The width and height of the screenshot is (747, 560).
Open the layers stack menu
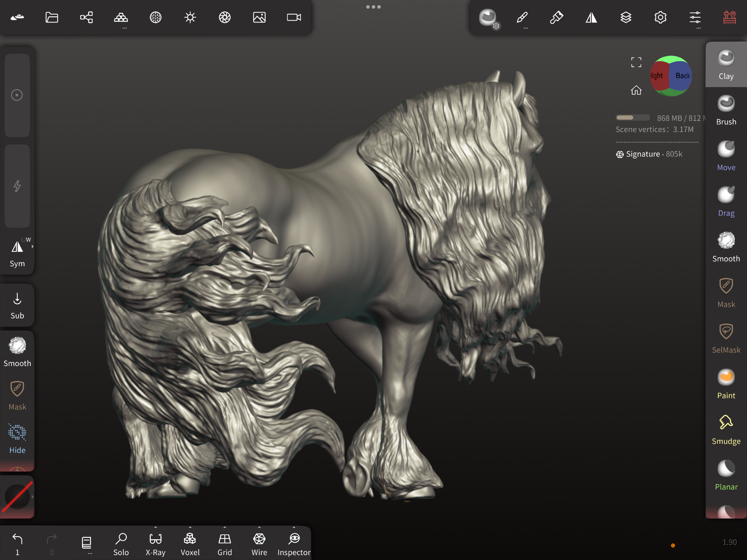626,17
